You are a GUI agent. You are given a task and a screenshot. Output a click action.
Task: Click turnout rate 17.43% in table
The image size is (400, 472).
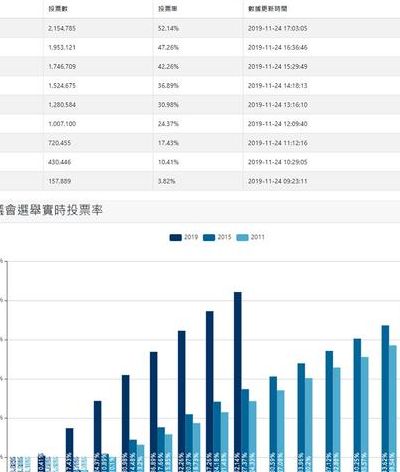(168, 143)
